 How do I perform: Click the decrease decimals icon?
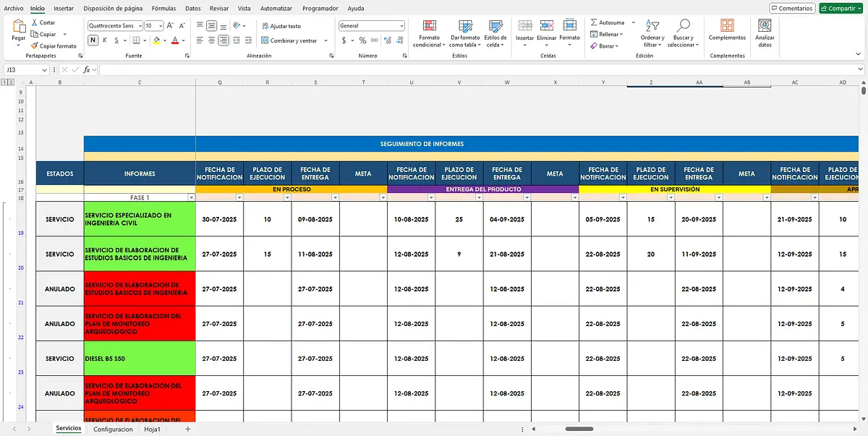tap(399, 40)
